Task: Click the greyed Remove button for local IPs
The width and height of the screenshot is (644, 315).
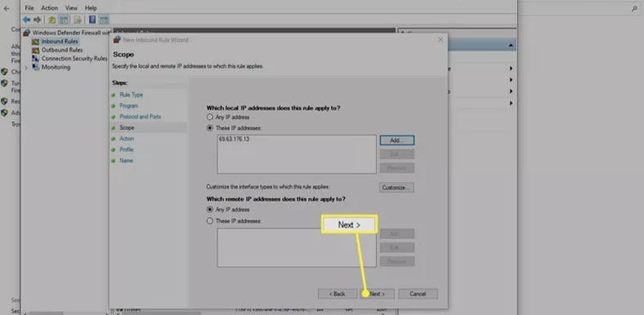Action: click(397, 168)
